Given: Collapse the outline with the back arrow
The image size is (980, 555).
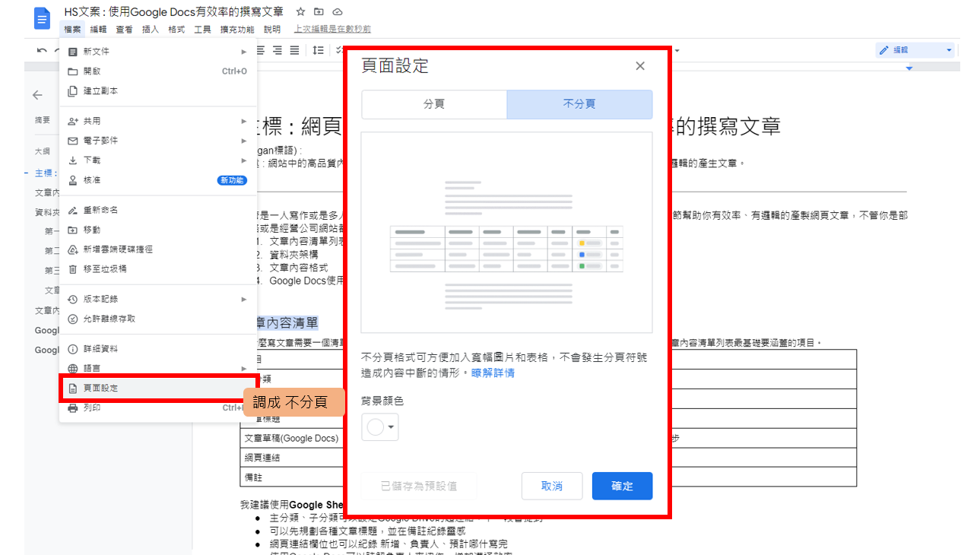Looking at the screenshot, I should pyautogui.click(x=37, y=95).
